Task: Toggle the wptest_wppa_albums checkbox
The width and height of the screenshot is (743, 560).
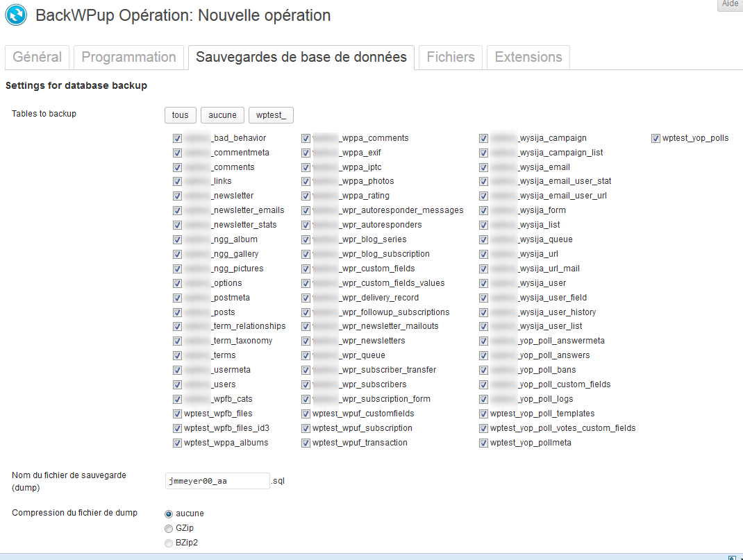Action: [x=177, y=443]
